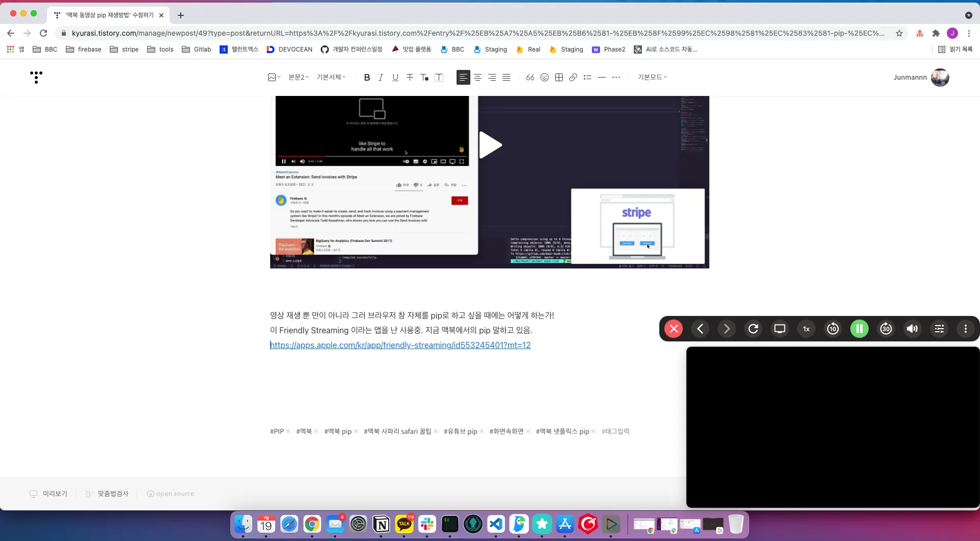Reload the page in Chrome
Viewport: 980px width, 541px height.
[43, 33]
